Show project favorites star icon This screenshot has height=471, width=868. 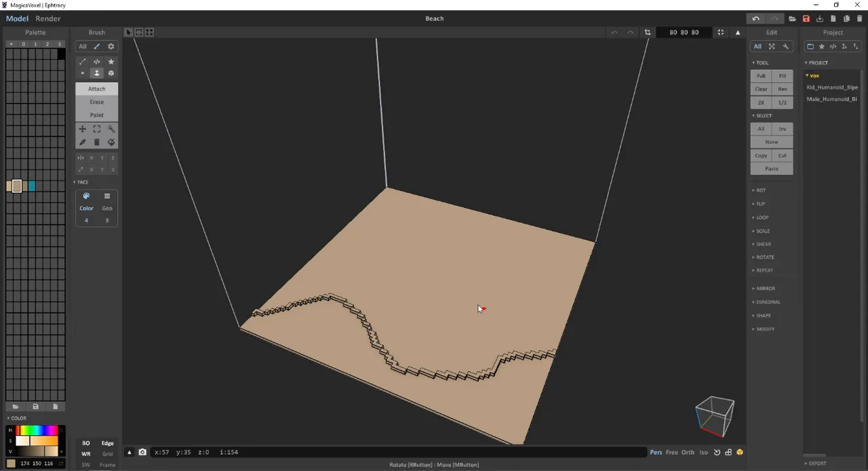pos(822,46)
